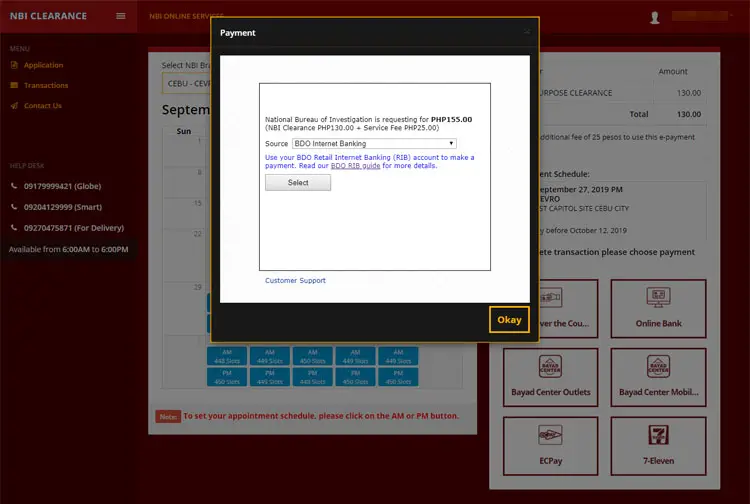Viewport: 750px width, 504px height.
Task: Choose the Online Bank payment option
Action: pos(658,308)
